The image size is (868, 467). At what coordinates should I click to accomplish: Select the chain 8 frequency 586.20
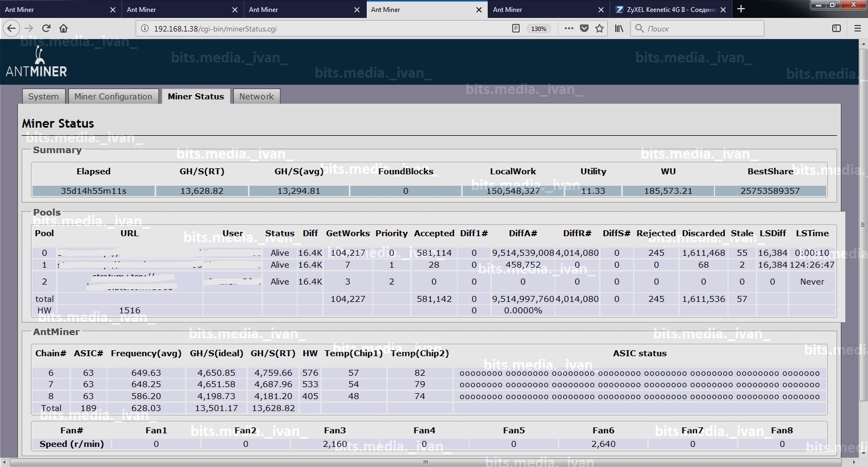point(146,396)
